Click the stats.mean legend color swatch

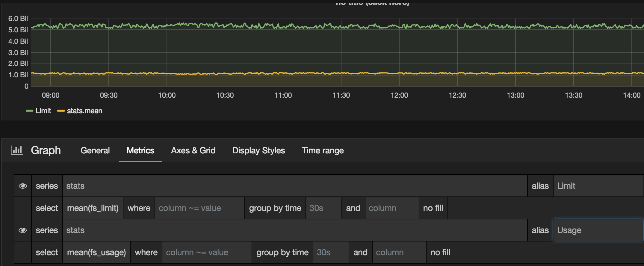point(61,111)
